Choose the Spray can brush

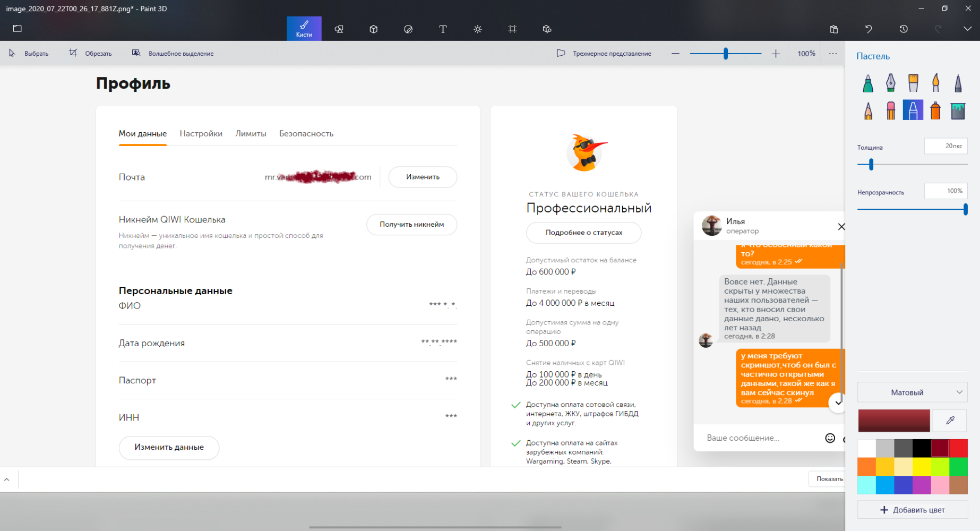click(935, 110)
